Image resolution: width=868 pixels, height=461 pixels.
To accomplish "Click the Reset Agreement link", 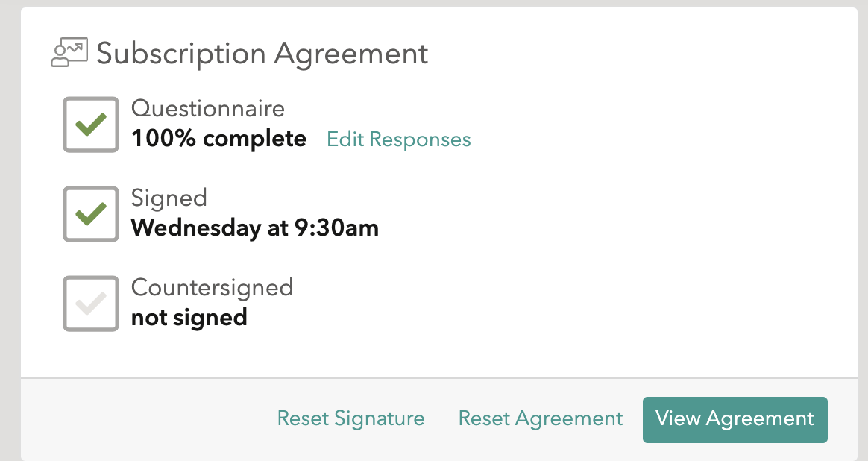I will (x=541, y=418).
